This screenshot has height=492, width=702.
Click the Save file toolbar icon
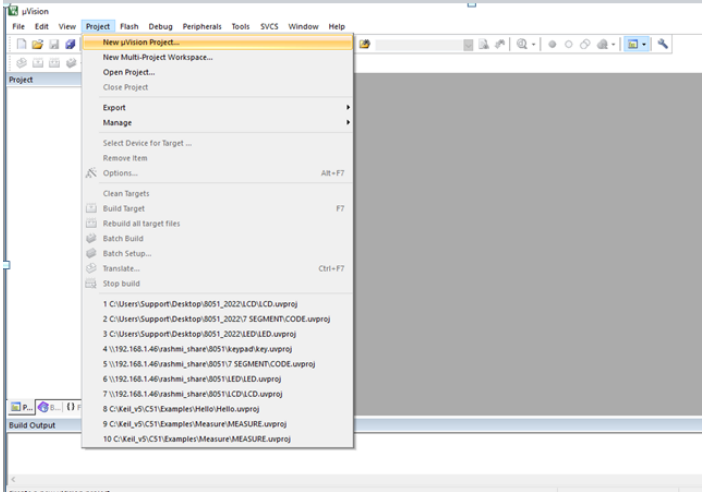(x=54, y=44)
